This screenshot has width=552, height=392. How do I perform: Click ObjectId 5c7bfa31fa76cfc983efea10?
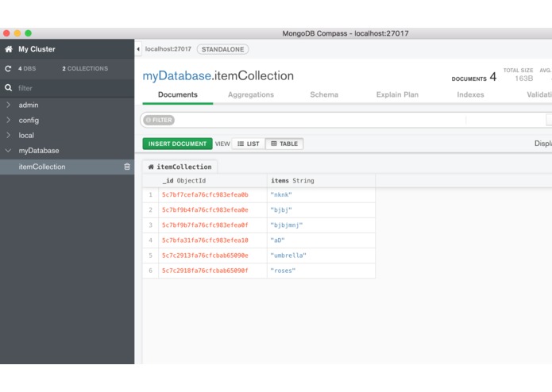(x=205, y=240)
